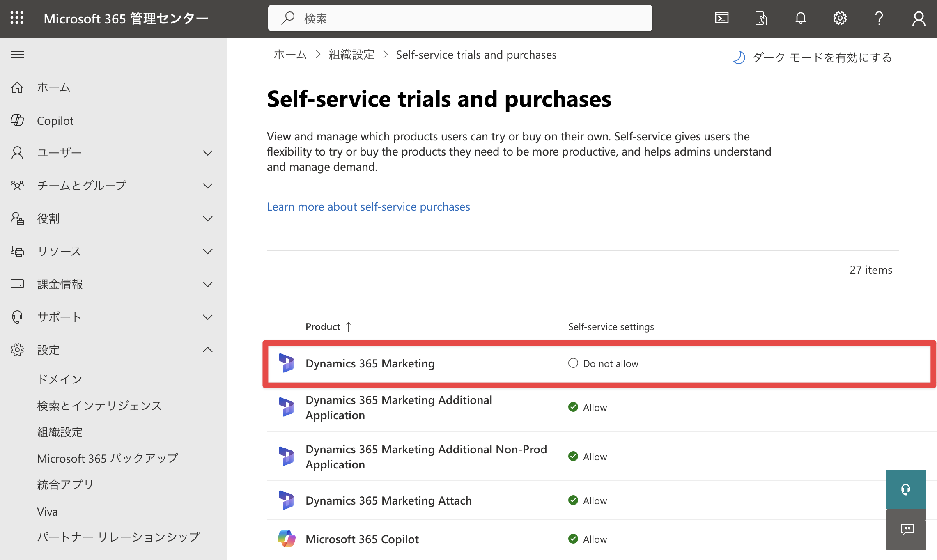Open the notifications bell
The height and width of the screenshot is (560, 937).
[800, 18]
